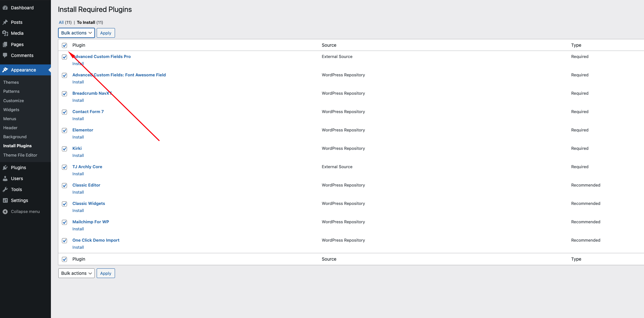The width and height of the screenshot is (644, 318).
Task: Click the Plugins plug icon
Action: [5, 168]
